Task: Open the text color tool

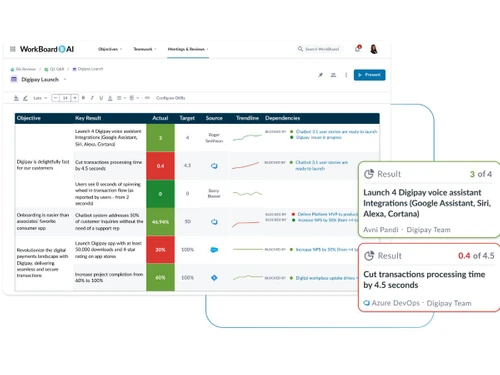Action: point(110,98)
